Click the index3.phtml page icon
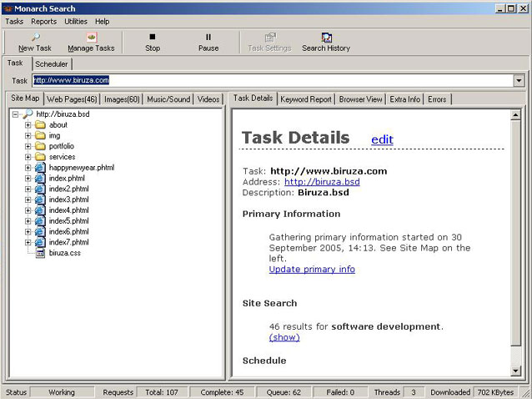Viewport: 532px width, 399px height. (40, 199)
